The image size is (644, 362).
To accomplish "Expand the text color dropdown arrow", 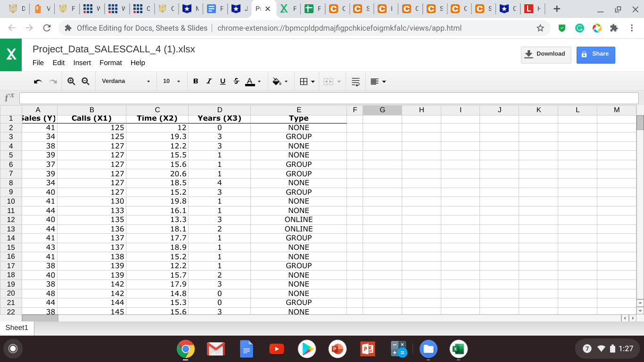I will [259, 82].
